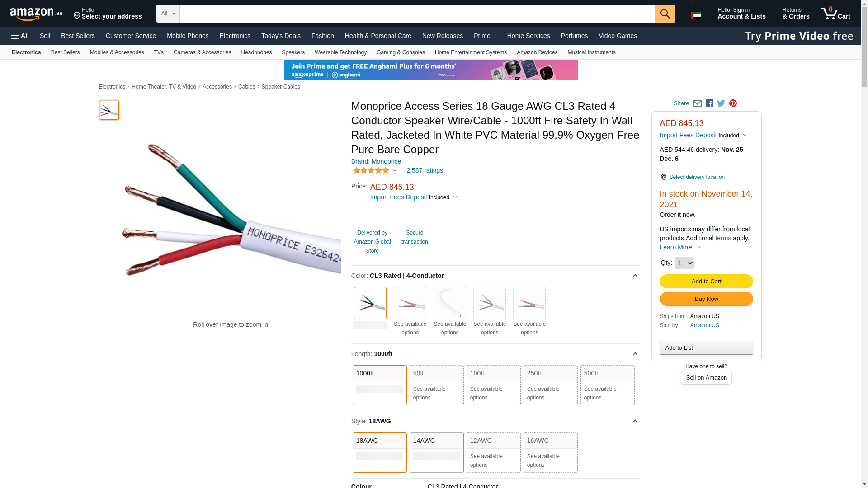The height and width of the screenshot is (488, 868).
Task: Open the 2,587 ratings link
Action: tap(425, 170)
